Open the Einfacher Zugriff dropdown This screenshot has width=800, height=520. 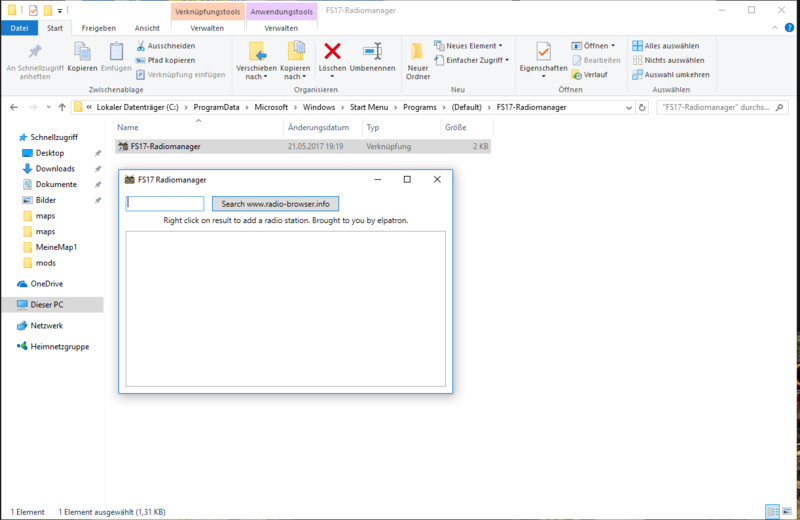click(476, 60)
